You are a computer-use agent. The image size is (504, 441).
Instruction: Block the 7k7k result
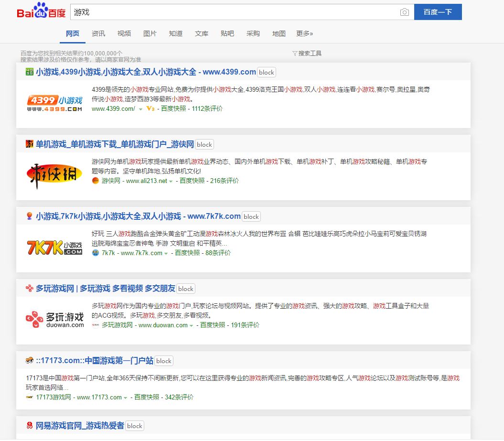pyautogui.click(x=251, y=216)
